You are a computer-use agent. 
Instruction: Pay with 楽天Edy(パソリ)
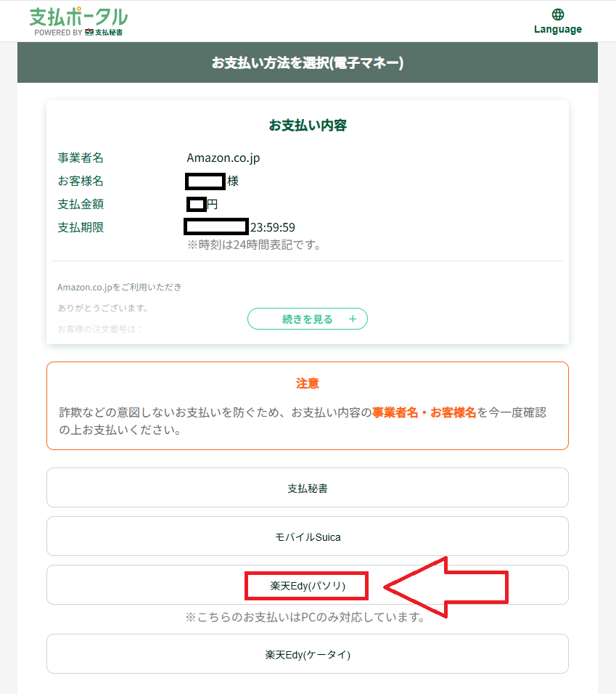(307, 585)
